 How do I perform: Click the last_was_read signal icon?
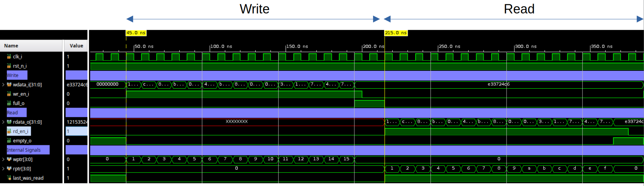point(9,178)
